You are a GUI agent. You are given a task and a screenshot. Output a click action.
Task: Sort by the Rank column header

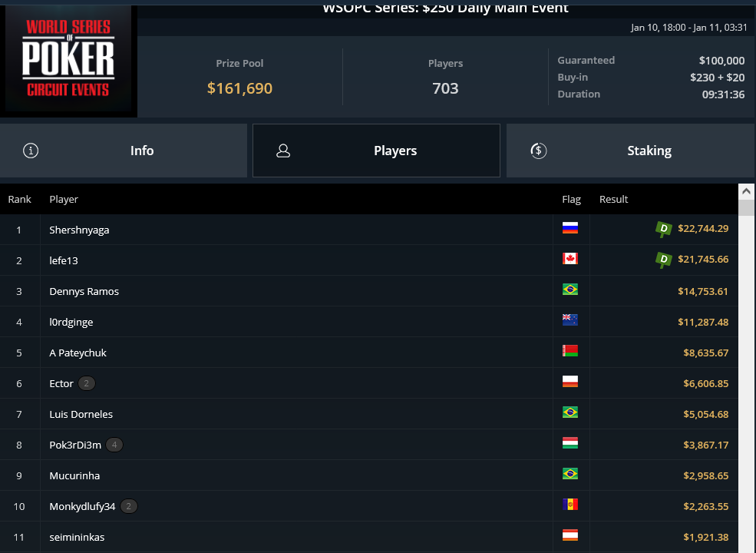pyautogui.click(x=19, y=199)
